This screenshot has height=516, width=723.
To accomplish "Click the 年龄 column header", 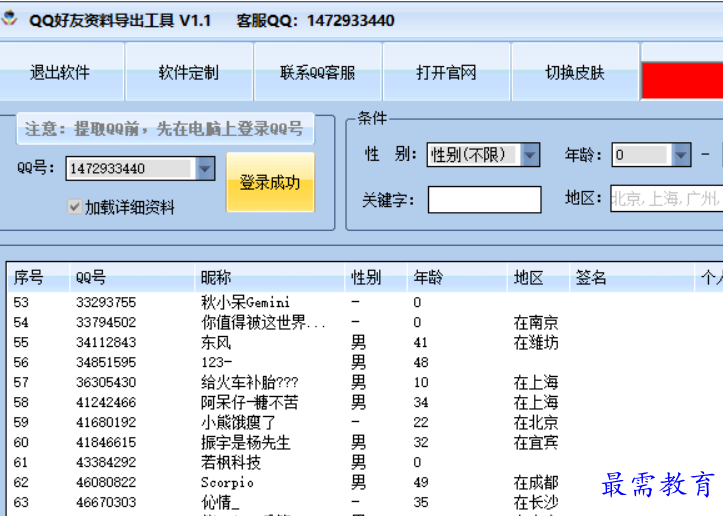I will tap(457, 278).
